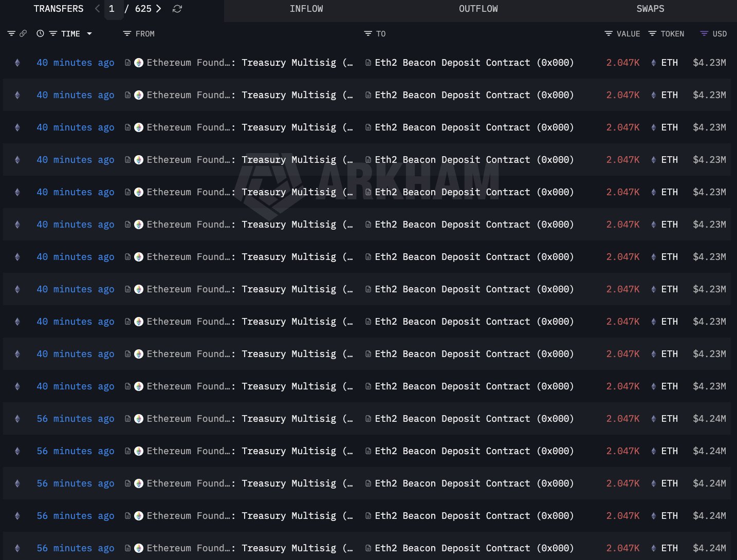Go to the previous transfers page
Viewport: 737px width, 560px height.
tap(98, 9)
